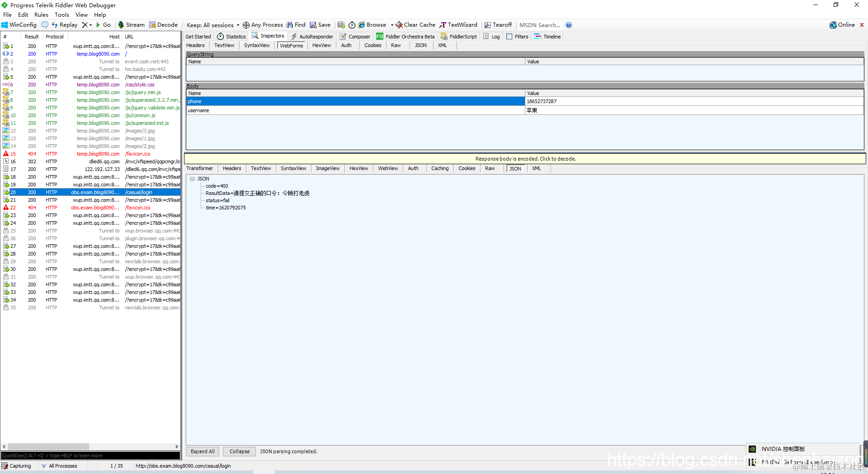This screenshot has height=474, width=868.
Task: Click the Online status indicator
Action: (x=842, y=25)
